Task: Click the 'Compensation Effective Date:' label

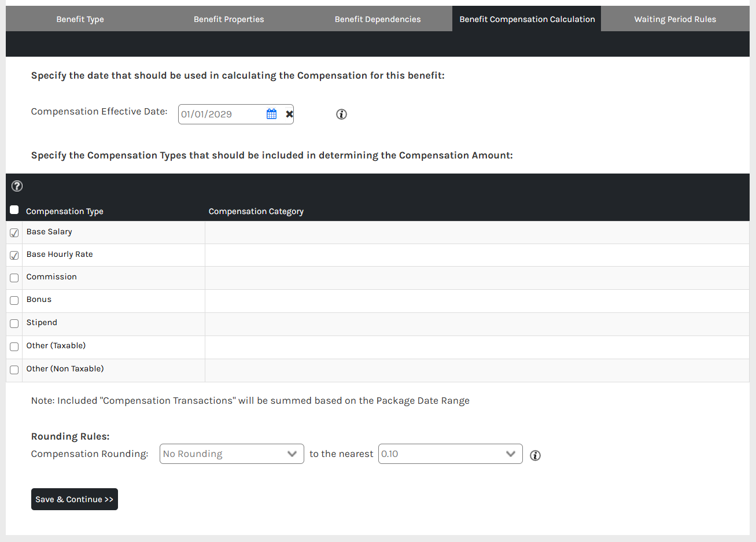Action: [99, 111]
